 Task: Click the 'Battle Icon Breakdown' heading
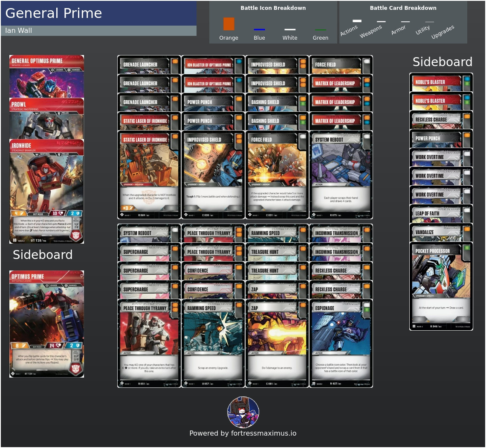pyautogui.click(x=273, y=8)
